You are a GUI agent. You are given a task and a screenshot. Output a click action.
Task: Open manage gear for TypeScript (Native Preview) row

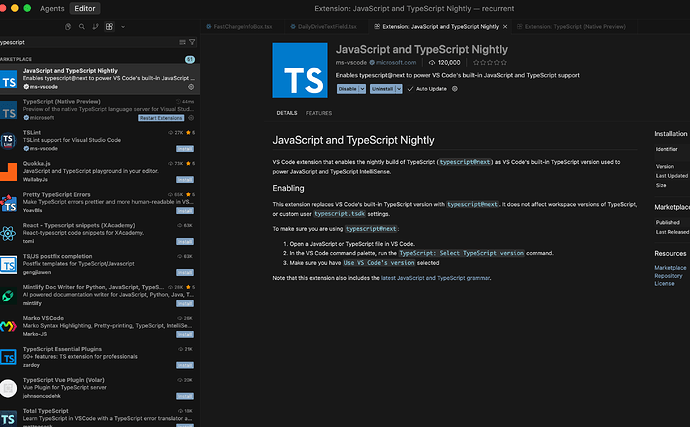coord(191,118)
